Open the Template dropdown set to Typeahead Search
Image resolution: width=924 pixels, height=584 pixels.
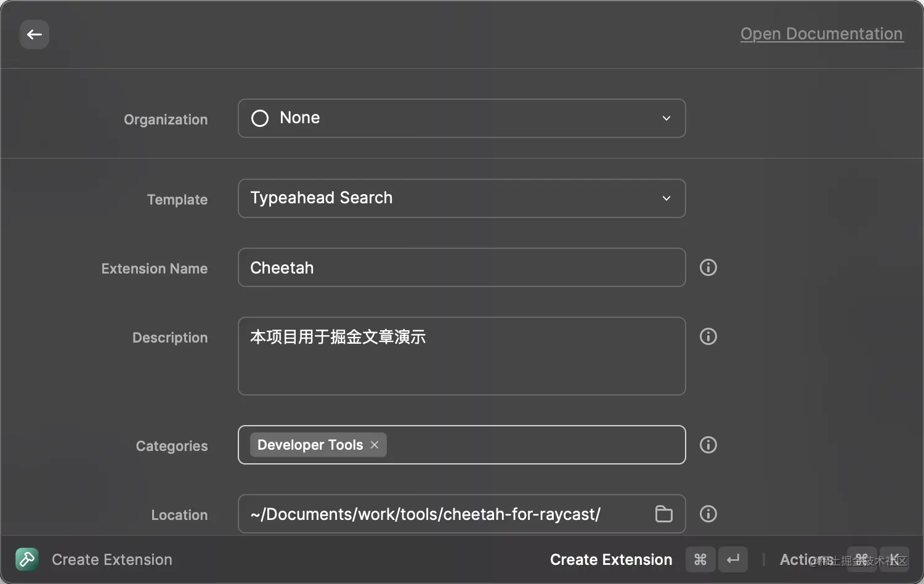[461, 198]
